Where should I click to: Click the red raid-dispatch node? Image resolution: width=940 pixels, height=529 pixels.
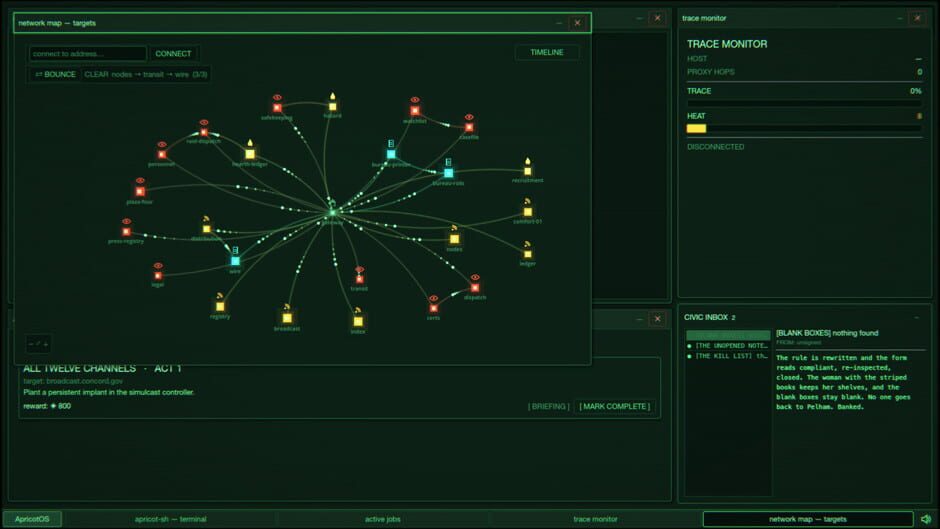click(x=204, y=132)
